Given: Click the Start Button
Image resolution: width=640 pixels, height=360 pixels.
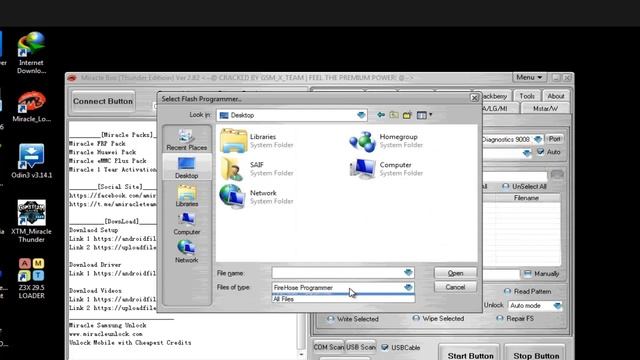Looking at the screenshot, I should pyautogui.click(x=470, y=354).
